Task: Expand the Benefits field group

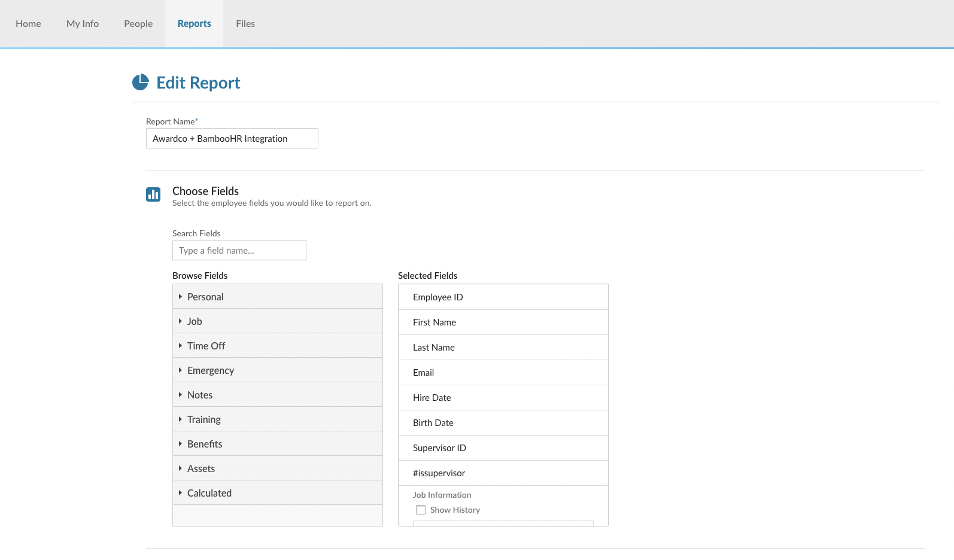Action: [204, 444]
